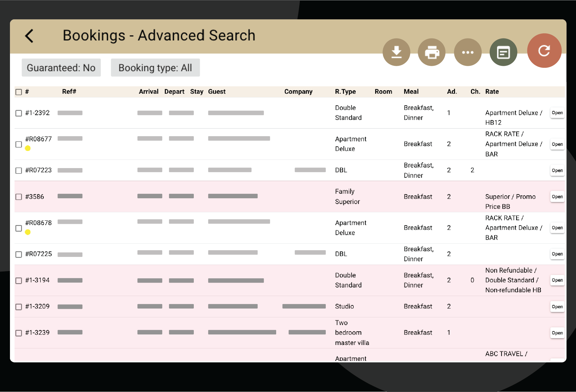
Task: Check the box for booking #1-2392
Action: pos(19,113)
